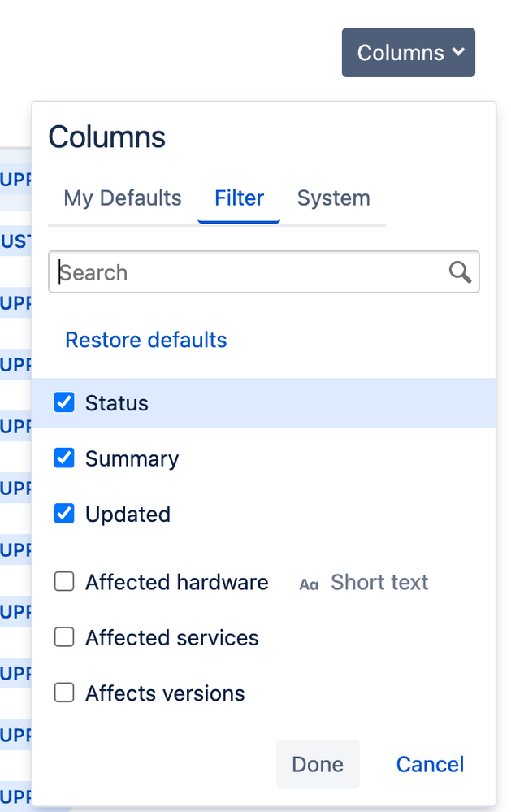
Task: Enable the Affects versions column checkbox
Action: pyautogui.click(x=64, y=693)
